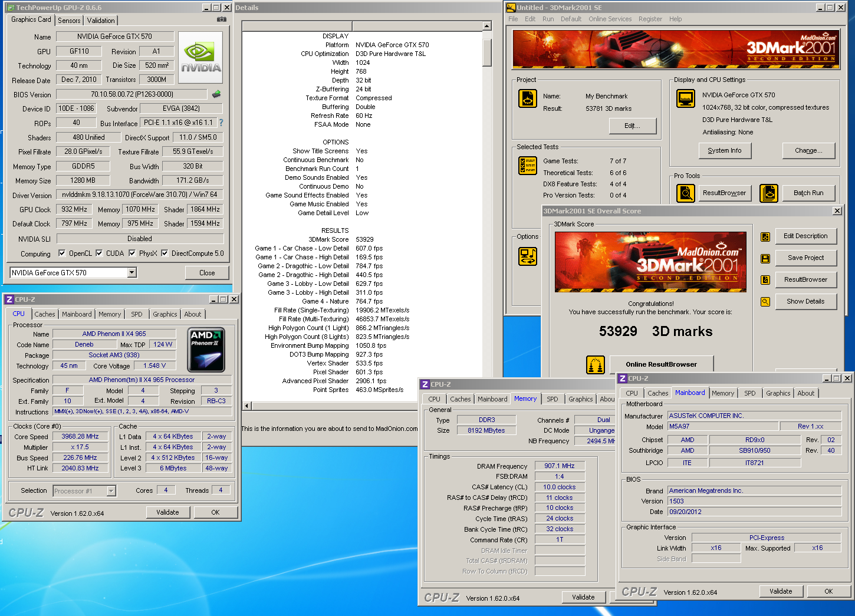
Task: Click the Bus Interface question mark icon
Action: 221,123
